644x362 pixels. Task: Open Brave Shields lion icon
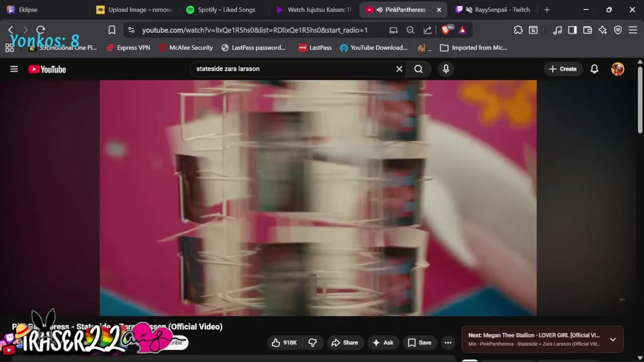click(x=446, y=30)
